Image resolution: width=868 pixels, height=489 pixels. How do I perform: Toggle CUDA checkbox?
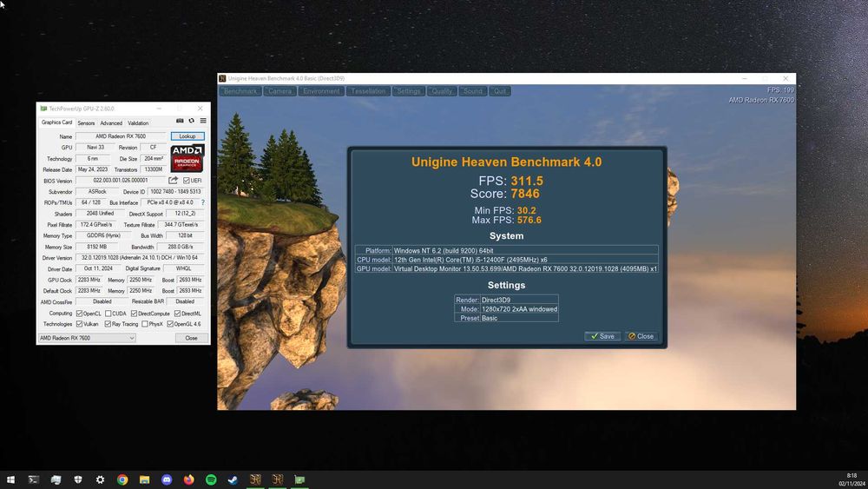coord(108,314)
